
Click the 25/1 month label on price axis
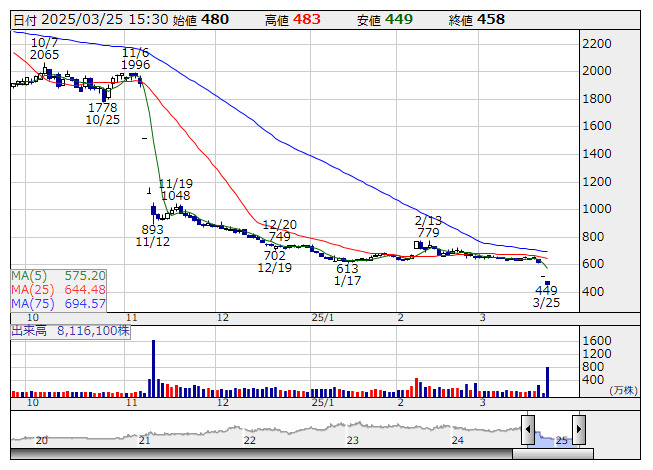pyautogui.click(x=323, y=318)
